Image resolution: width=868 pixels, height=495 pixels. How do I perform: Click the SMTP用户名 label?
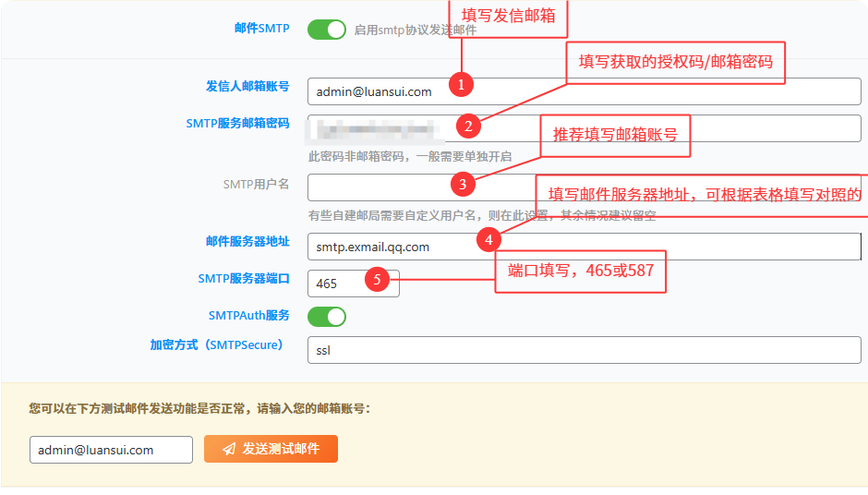pyautogui.click(x=256, y=185)
